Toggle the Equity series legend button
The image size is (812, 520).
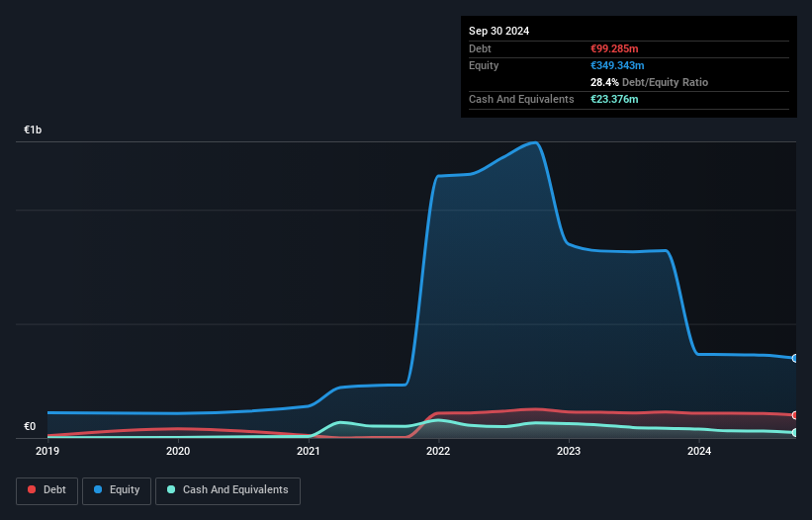tap(117, 490)
